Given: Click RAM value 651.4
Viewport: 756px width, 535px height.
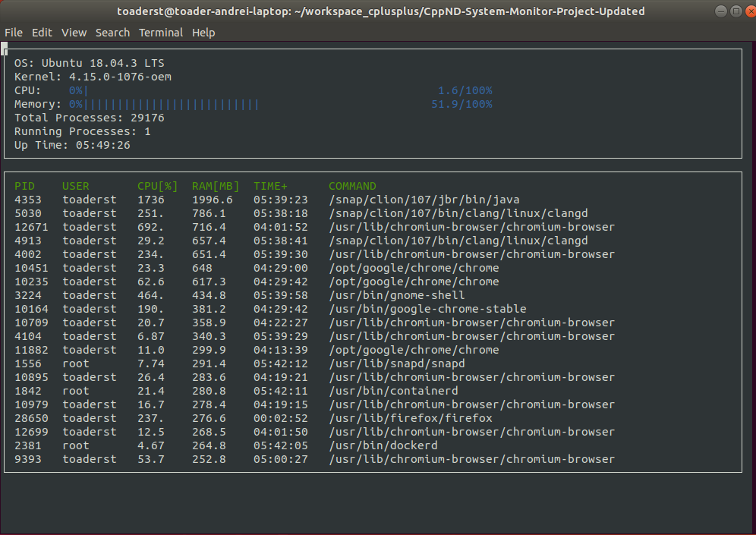Looking at the screenshot, I should click(209, 254).
